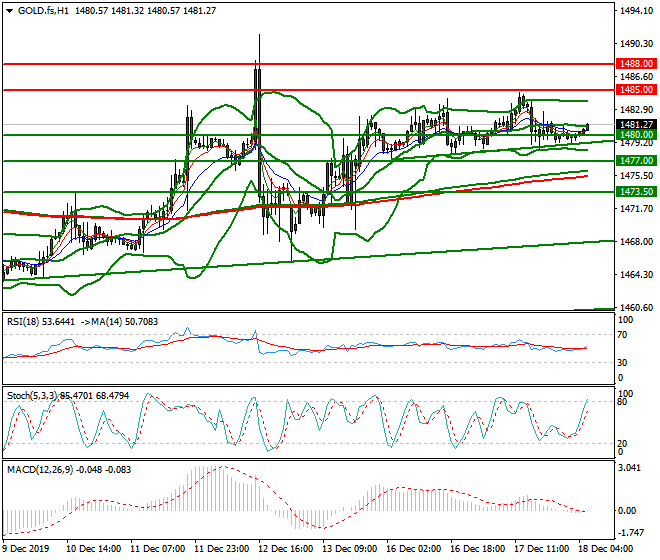This screenshot has height=560, width=660.
Task: Select the OHLC values 1480.57 1481.32 in title
Action: tap(110, 11)
